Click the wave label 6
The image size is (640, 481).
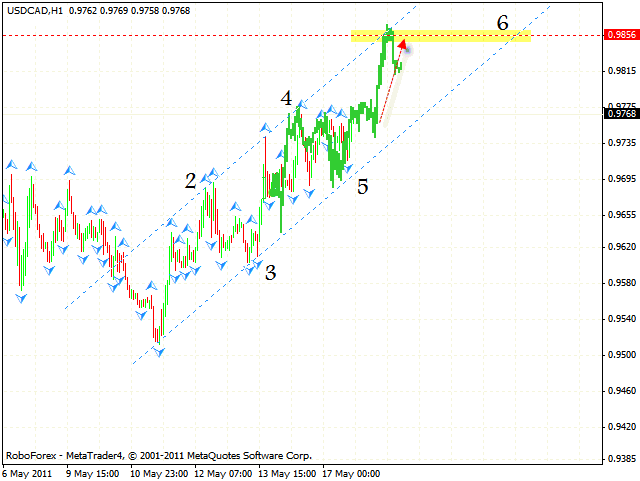click(x=502, y=23)
